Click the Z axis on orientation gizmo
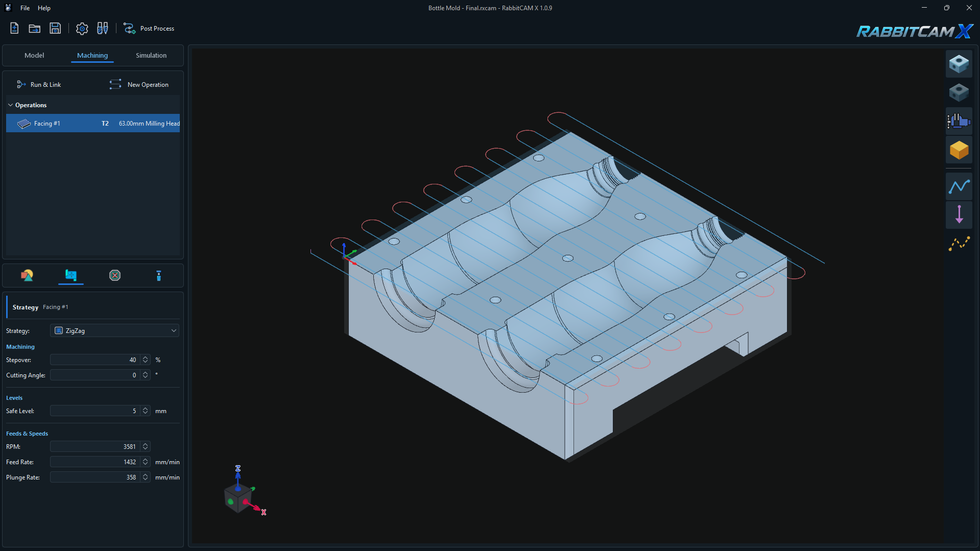 [238, 469]
